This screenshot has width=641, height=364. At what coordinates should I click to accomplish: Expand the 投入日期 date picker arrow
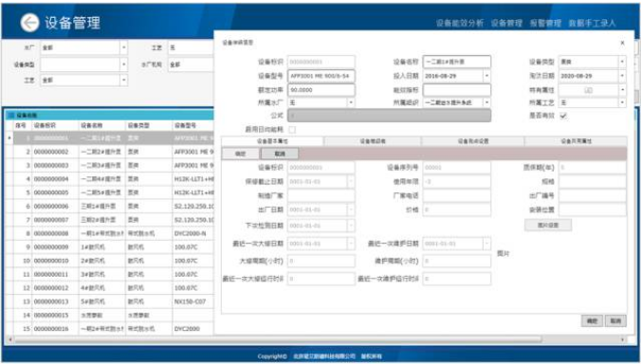(486, 76)
